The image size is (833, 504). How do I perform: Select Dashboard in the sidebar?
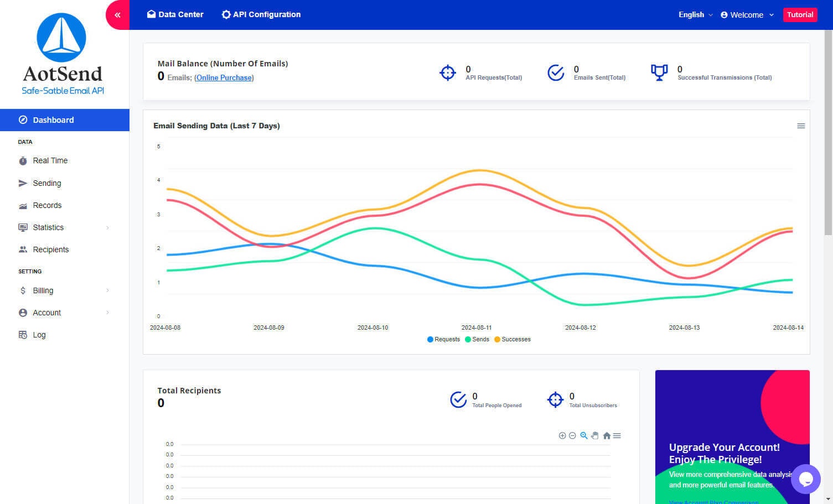65,120
